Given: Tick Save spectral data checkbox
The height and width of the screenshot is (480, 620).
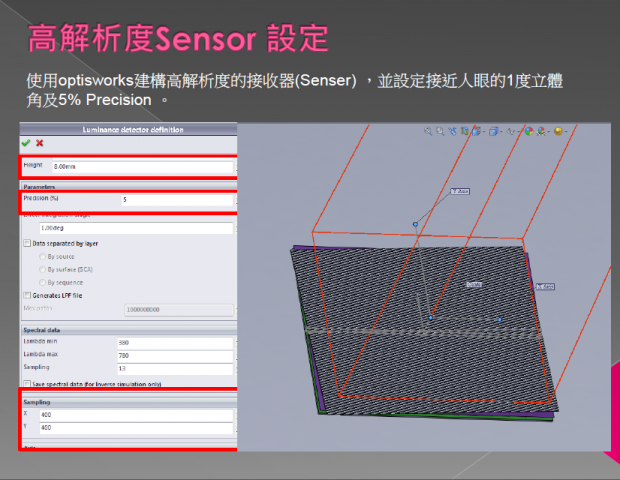Looking at the screenshot, I should click(27, 383).
